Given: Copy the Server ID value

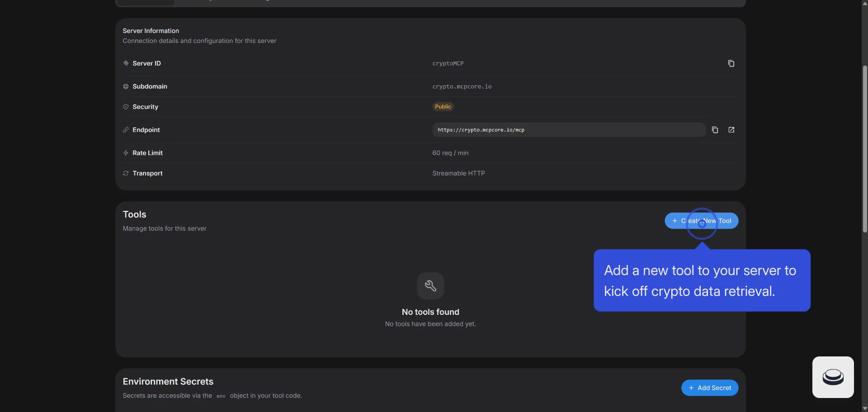Looking at the screenshot, I should coord(731,64).
